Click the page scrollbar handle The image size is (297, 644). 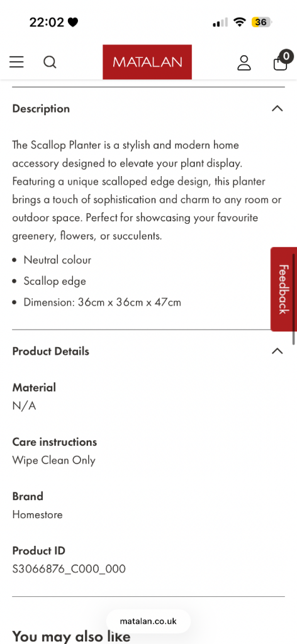(294, 299)
